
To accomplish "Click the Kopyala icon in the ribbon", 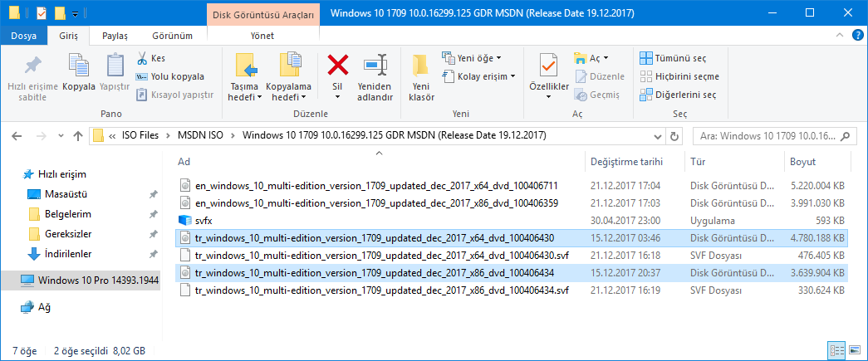I will coord(79,66).
